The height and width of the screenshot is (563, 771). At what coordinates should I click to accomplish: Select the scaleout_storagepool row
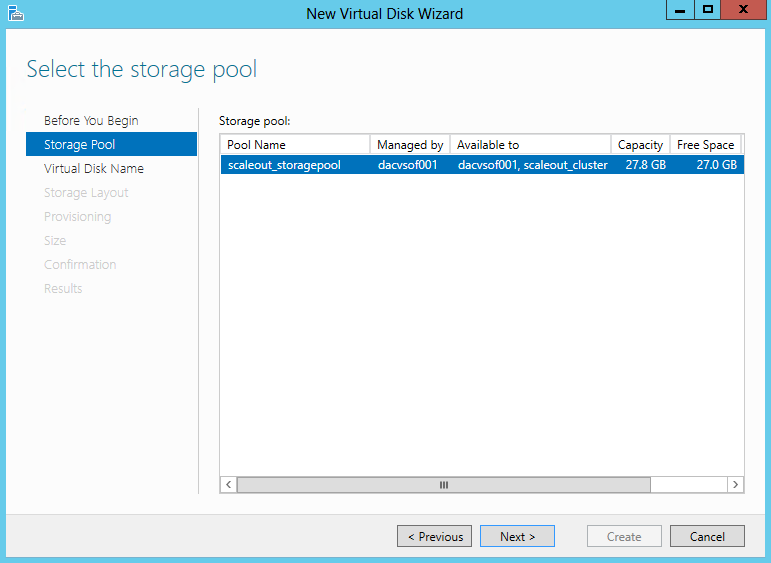pos(482,165)
